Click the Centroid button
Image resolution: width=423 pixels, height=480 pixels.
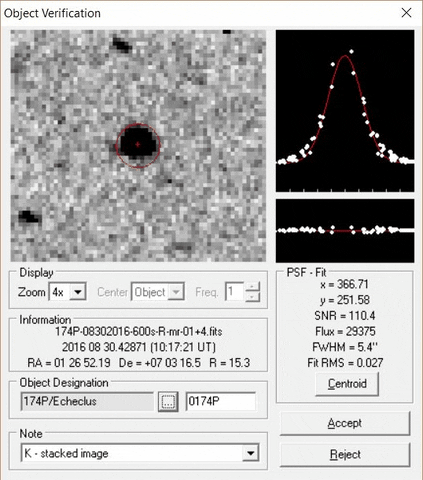click(x=347, y=384)
